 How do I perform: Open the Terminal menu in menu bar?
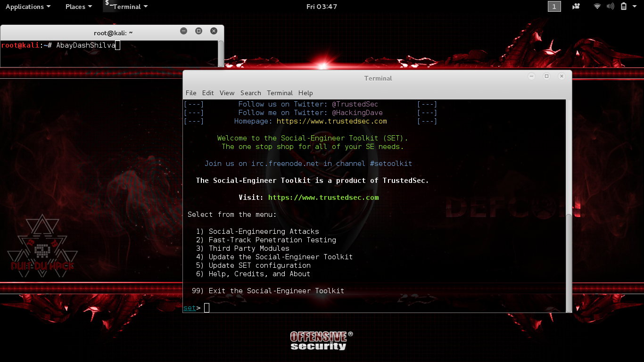click(x=280, y=93)
